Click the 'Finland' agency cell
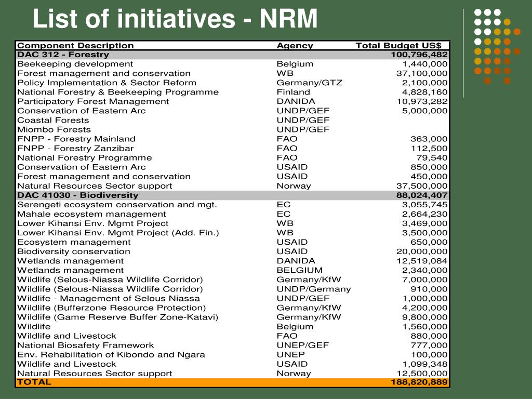This screenshot has width=532, height=399. pyautogui.click(x=293, y=92)
